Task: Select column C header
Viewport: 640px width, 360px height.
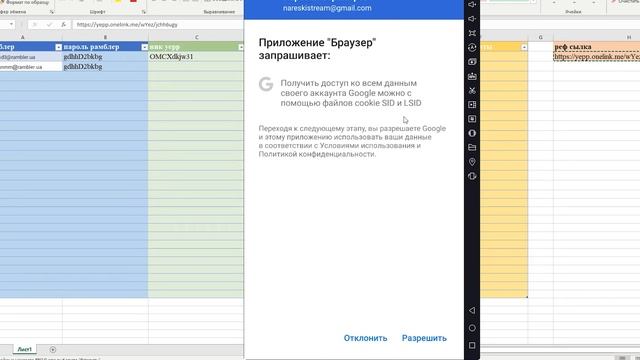Action: coord(196,37)
